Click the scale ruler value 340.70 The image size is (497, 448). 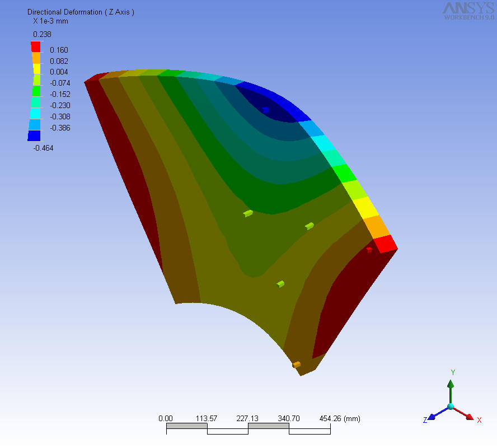(289, 418)
